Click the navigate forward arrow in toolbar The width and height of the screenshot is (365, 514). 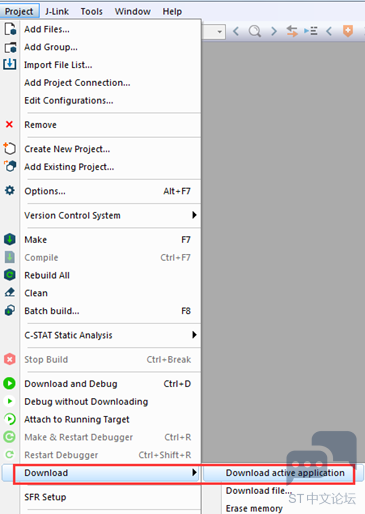tap(274, 31)
